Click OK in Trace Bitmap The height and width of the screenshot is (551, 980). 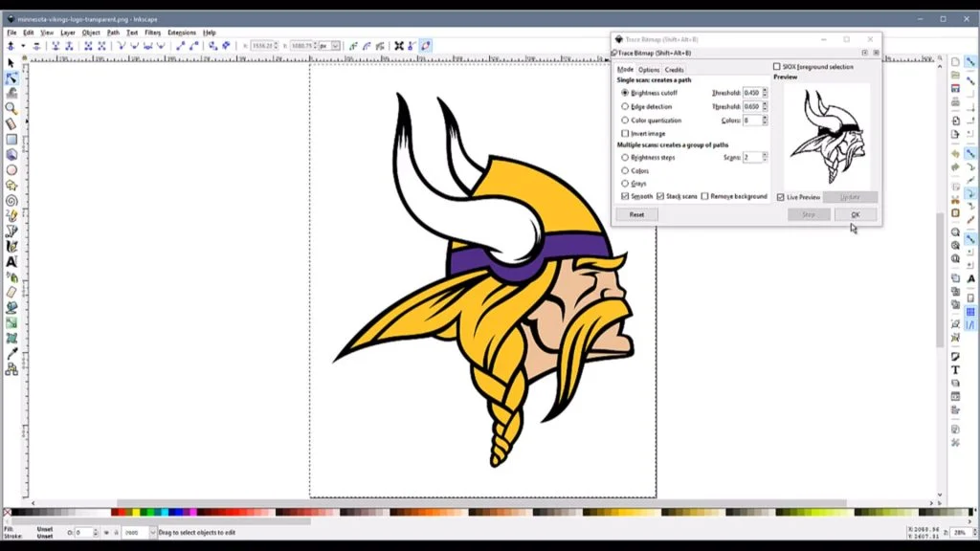855,214
